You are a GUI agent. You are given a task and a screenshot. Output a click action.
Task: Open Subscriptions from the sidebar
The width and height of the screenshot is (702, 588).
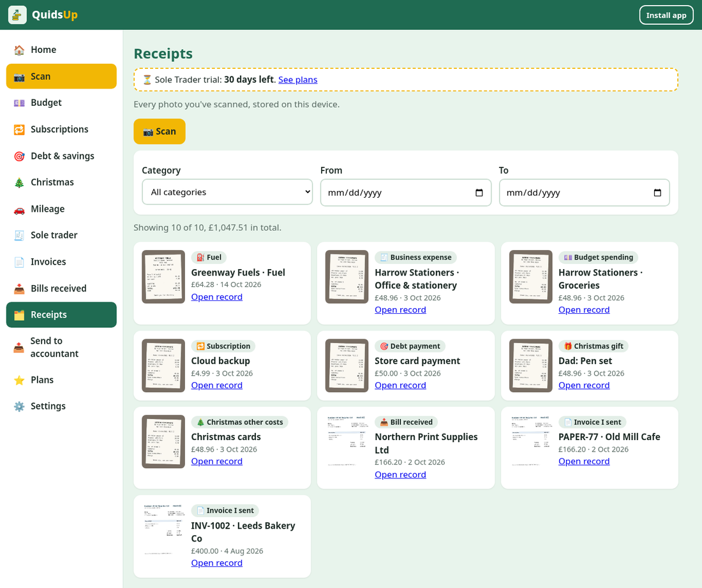coord(61,129)
